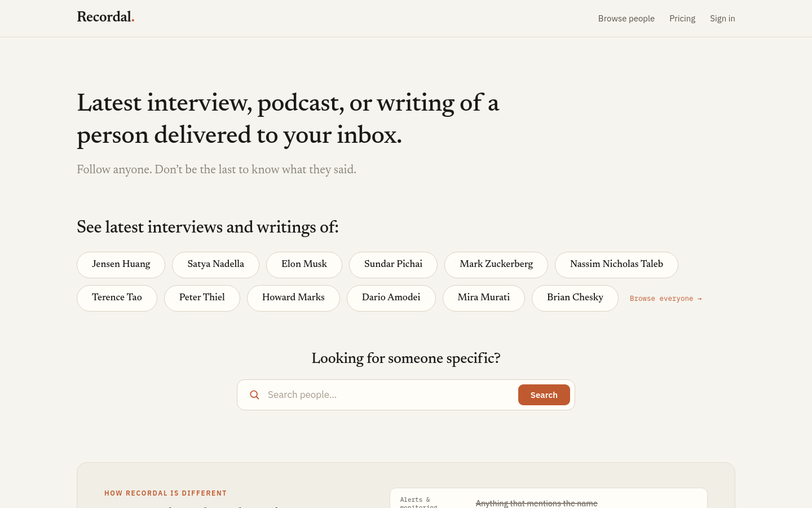Go to the Pricing page
Image resolution: width=812 pixels, height=508 pixels.
682,19
